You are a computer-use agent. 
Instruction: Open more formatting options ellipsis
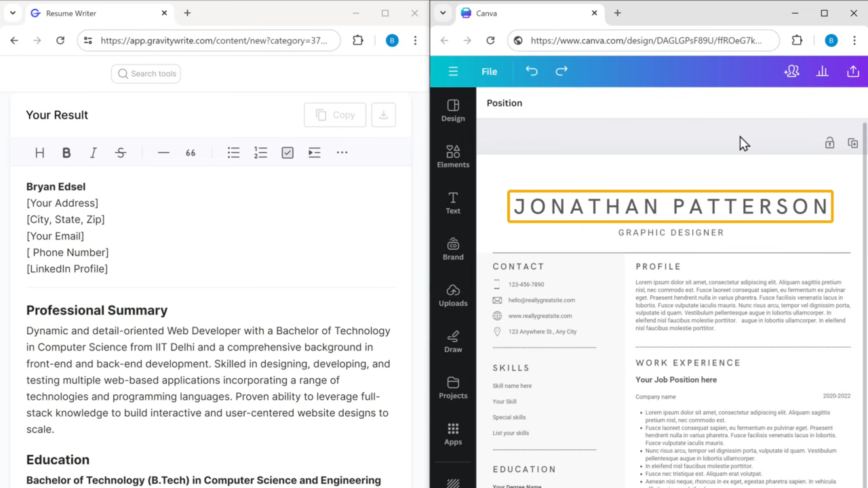(342, 152)
